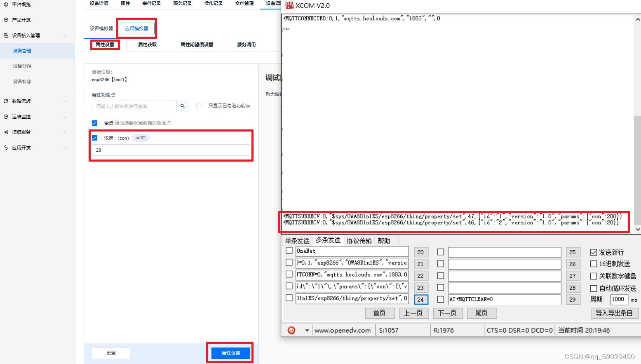The height and width of the screenshot is (364, 641).
Task: Click the ATK XCOM logo in title bar
Action: click(289, 5)
